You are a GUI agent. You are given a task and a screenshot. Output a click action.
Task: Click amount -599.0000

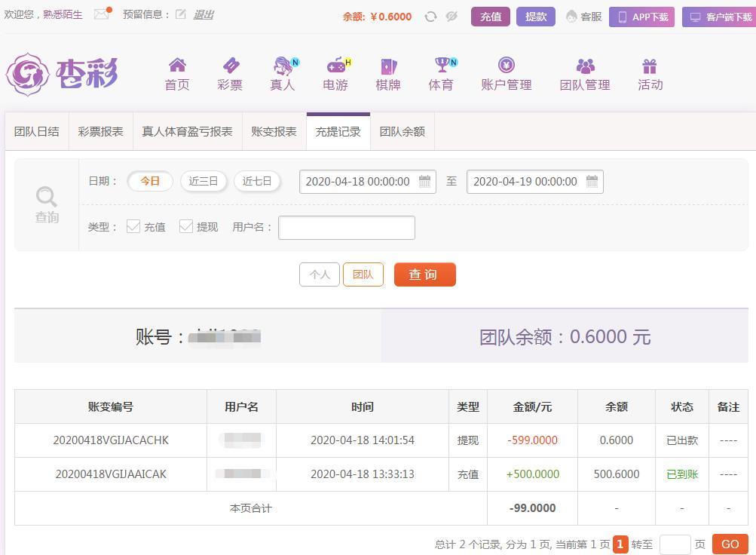pos(532,440)
